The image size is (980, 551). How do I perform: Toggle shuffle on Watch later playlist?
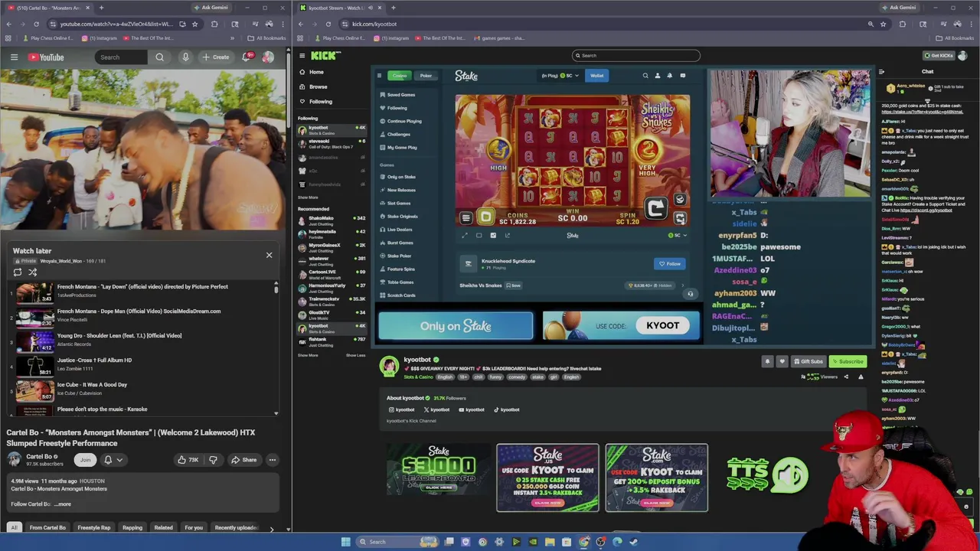pos(33,272)
